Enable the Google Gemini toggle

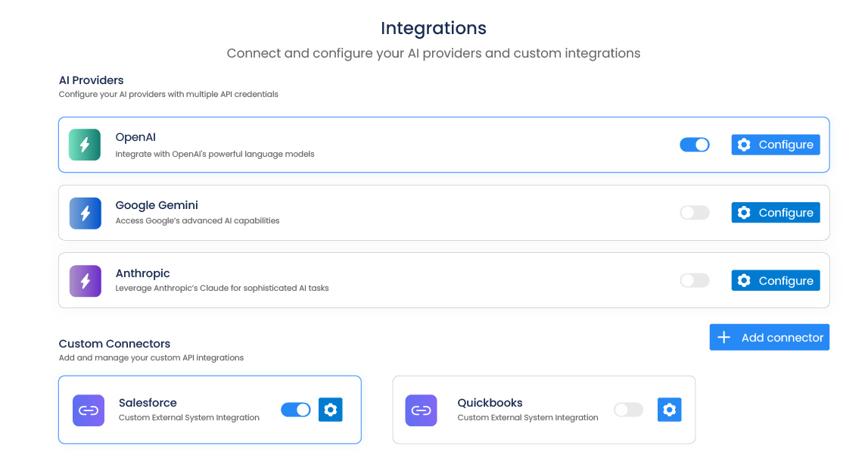click(x=695, y=213)
